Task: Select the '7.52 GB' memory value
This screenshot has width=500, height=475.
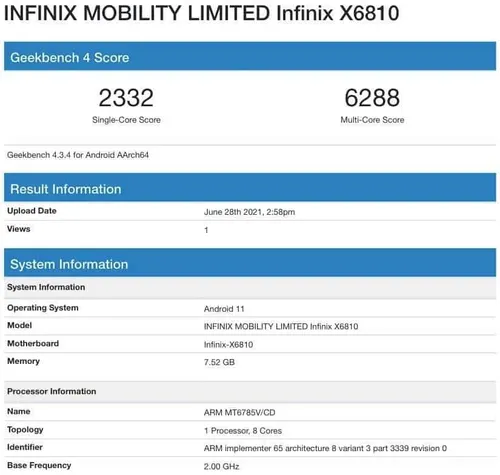Action: (x=219, y=362)
